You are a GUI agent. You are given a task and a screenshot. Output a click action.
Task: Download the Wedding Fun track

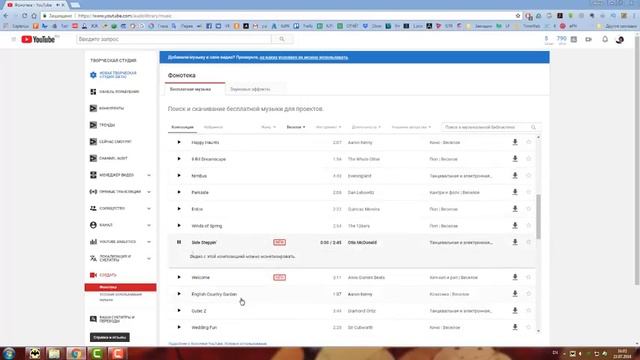515,327
